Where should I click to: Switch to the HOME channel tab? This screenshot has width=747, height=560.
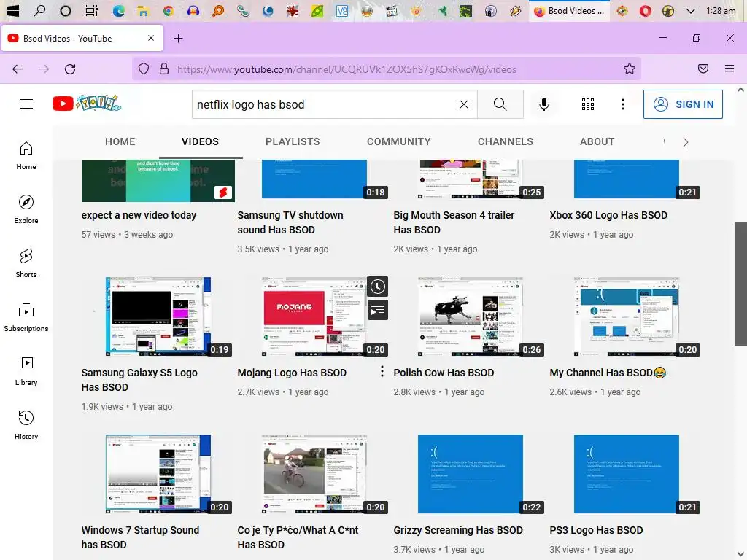(120, 142)
